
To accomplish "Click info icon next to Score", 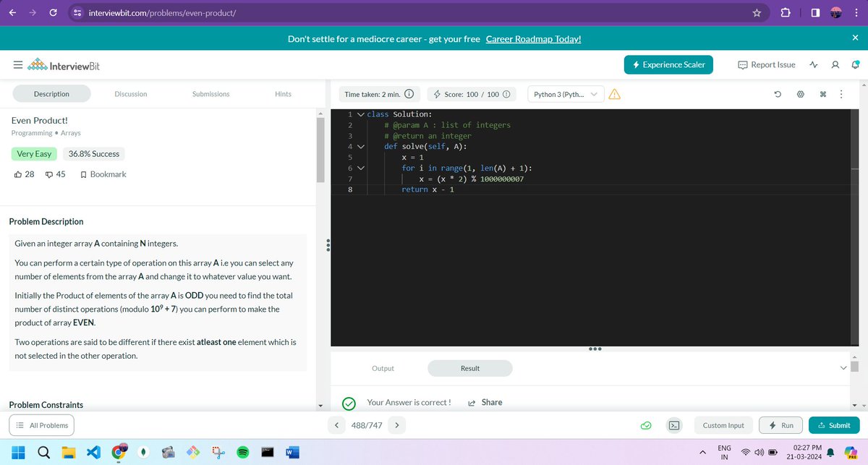I will (x=506, y=94).
